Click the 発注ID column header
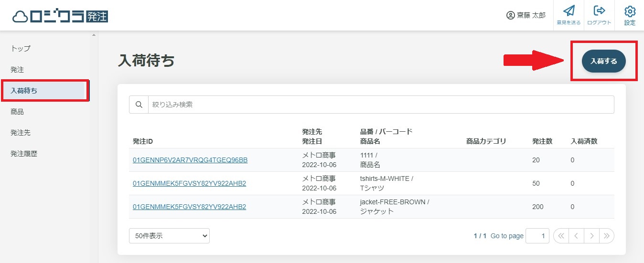The width and height of the screenshot is (644, 263). tap(143, 141)
